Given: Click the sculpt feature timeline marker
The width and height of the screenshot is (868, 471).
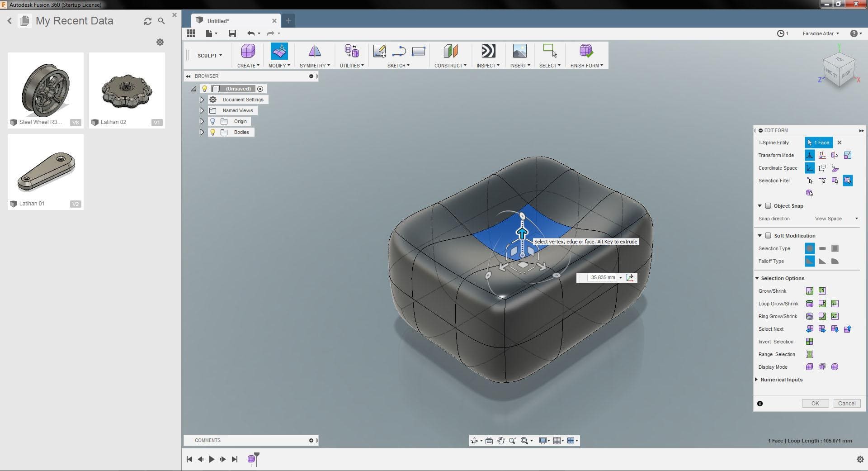Looking at the screenshot, I should (251, 459).
